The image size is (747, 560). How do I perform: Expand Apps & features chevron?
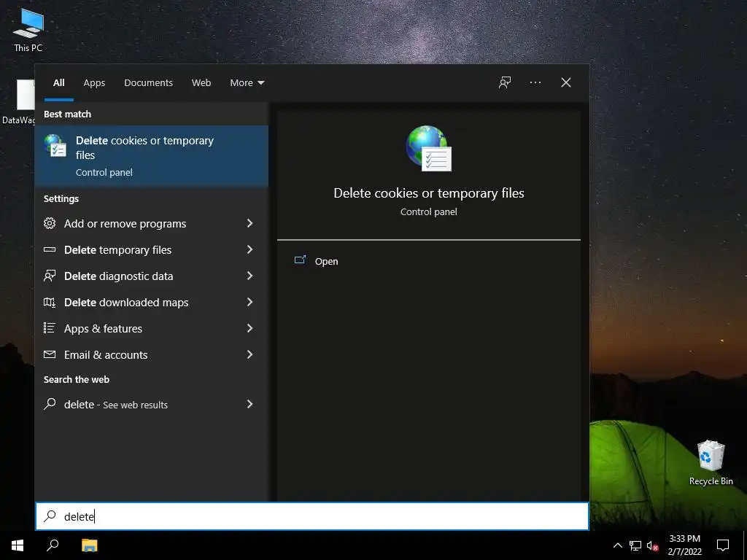(x=249, y=328)
